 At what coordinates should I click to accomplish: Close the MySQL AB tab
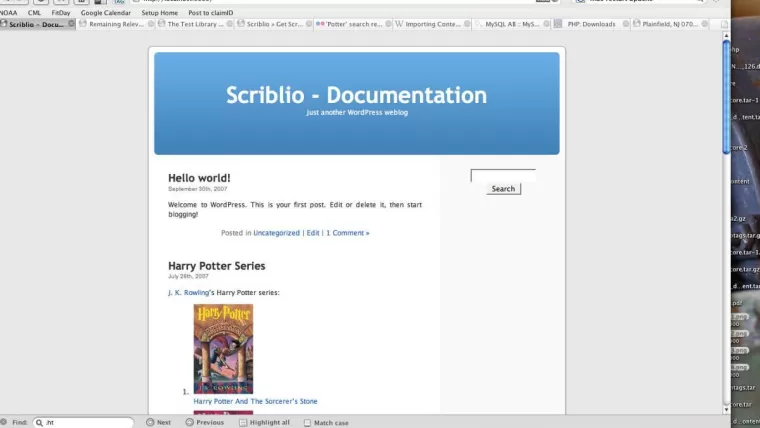click(547, 24)
